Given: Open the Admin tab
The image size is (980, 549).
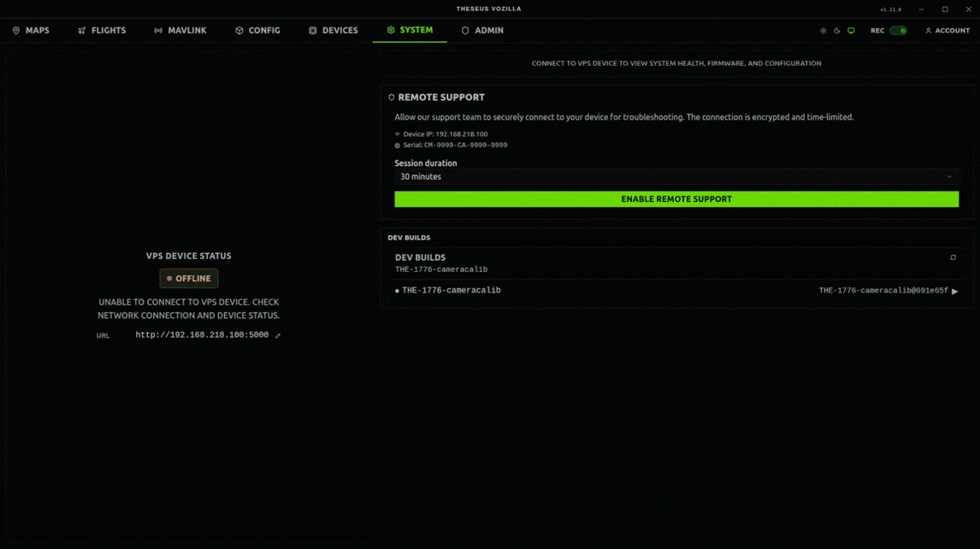Looking at the screenshot, I should 482,31.
